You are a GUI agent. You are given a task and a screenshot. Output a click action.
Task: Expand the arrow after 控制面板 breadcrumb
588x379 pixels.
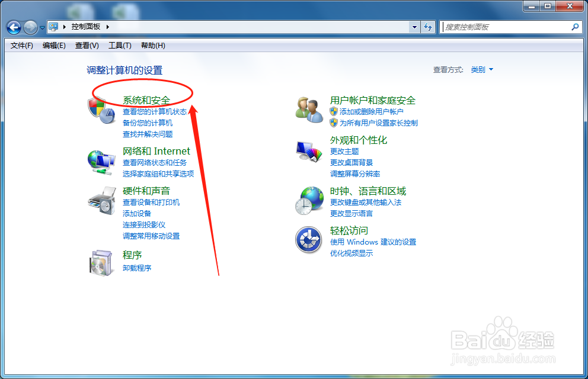108,27
